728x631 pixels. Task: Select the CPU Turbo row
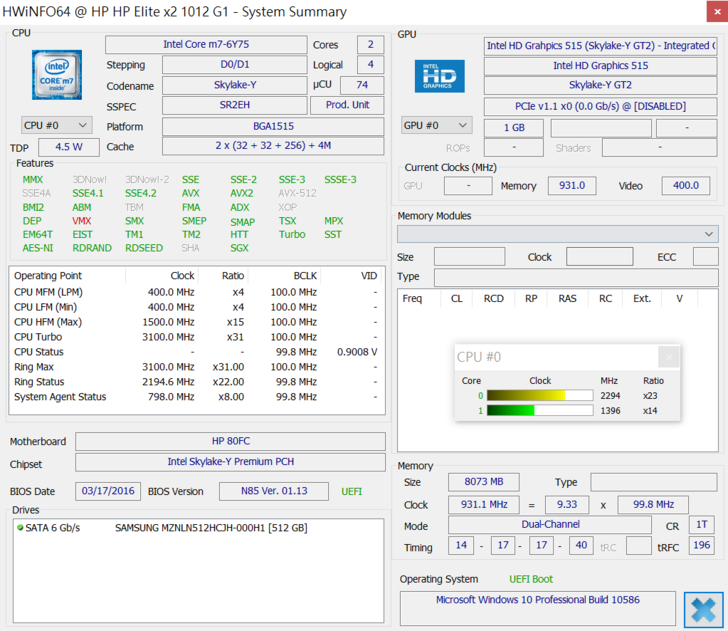pyautogui.click(x=196, y=337)
